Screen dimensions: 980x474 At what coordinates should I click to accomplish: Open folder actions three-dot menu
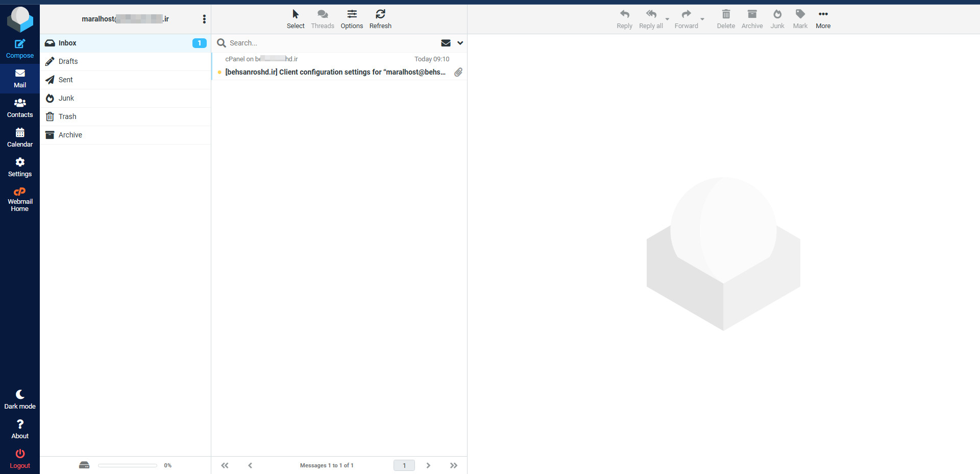point(204,19)
